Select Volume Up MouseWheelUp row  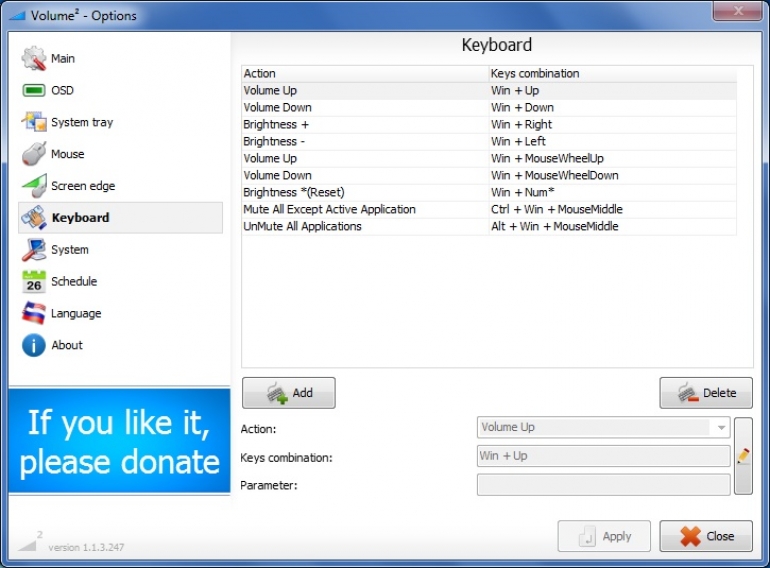click(x=489, y=159)
